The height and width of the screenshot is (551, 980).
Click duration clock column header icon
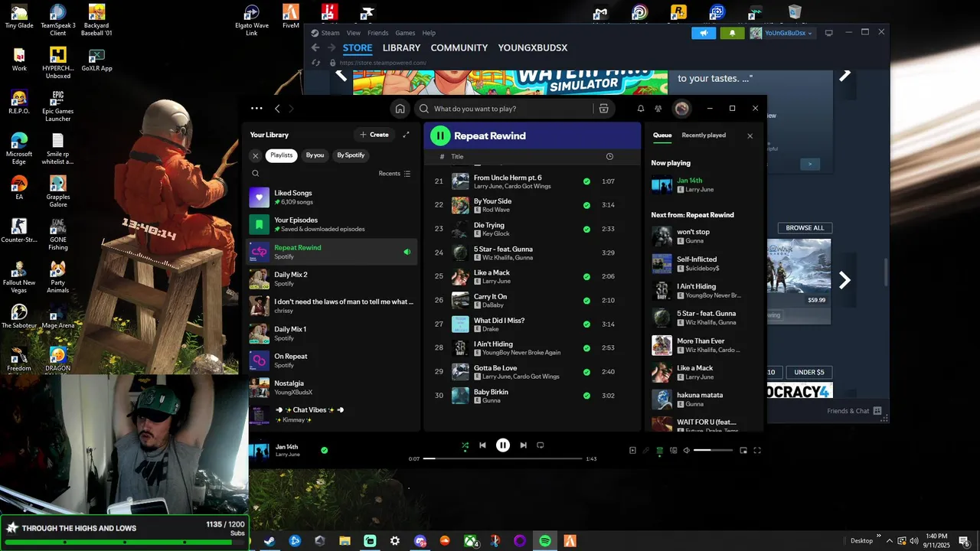coord(609,156)
